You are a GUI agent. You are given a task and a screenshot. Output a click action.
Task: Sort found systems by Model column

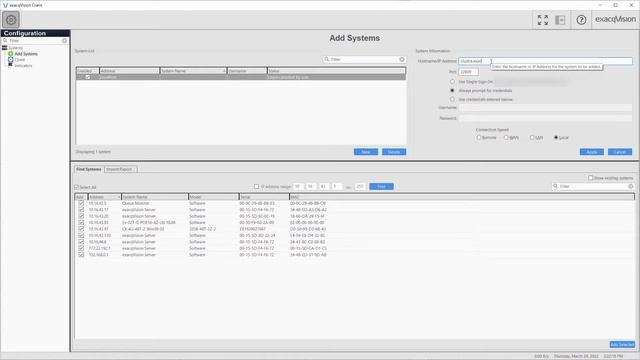[213, 197]
